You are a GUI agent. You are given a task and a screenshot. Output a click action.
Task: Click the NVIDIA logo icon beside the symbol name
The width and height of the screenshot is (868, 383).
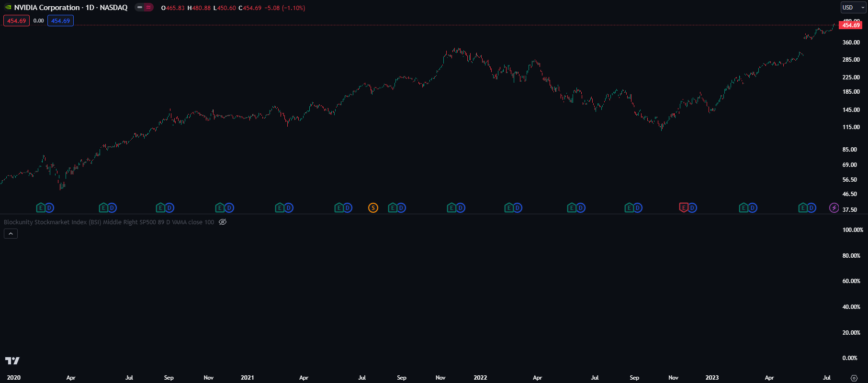[8, 8]
